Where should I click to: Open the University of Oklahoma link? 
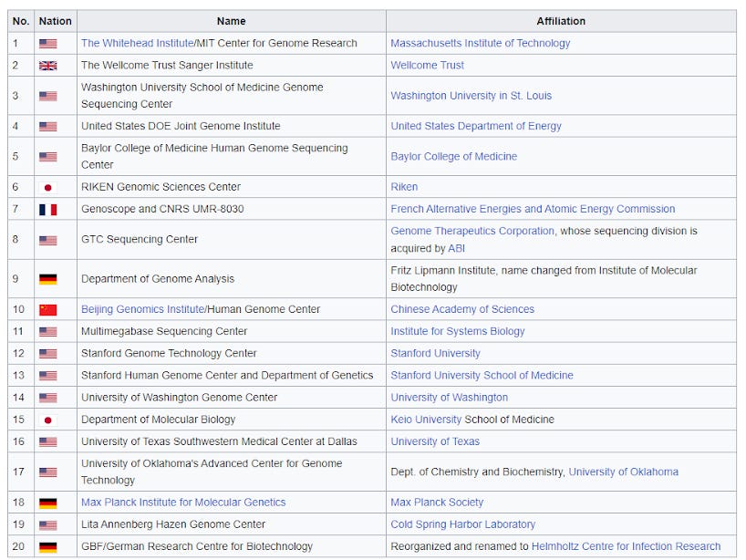[x=624, y=472]
